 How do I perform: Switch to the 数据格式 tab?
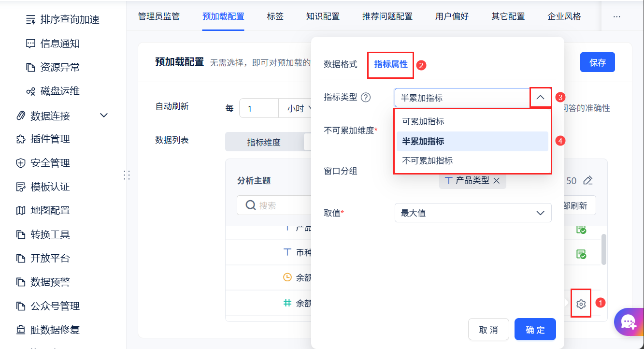point(340,64)
